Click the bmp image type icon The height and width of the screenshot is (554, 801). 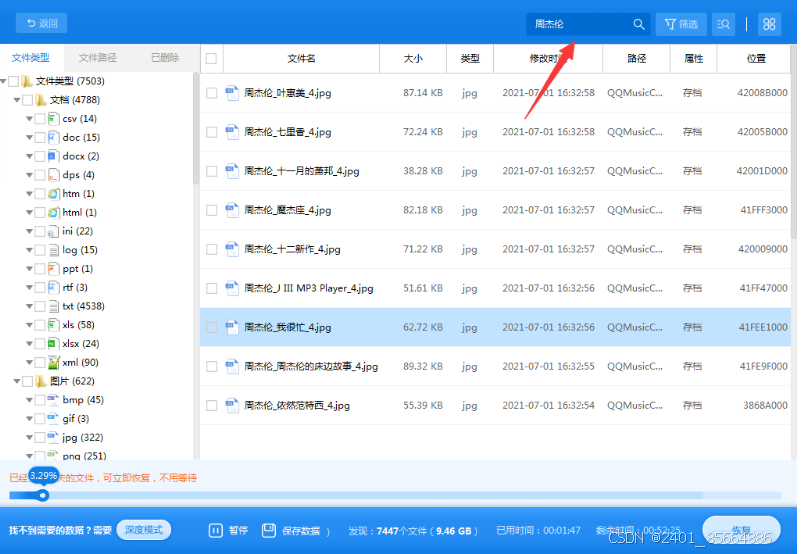[53, 400]
